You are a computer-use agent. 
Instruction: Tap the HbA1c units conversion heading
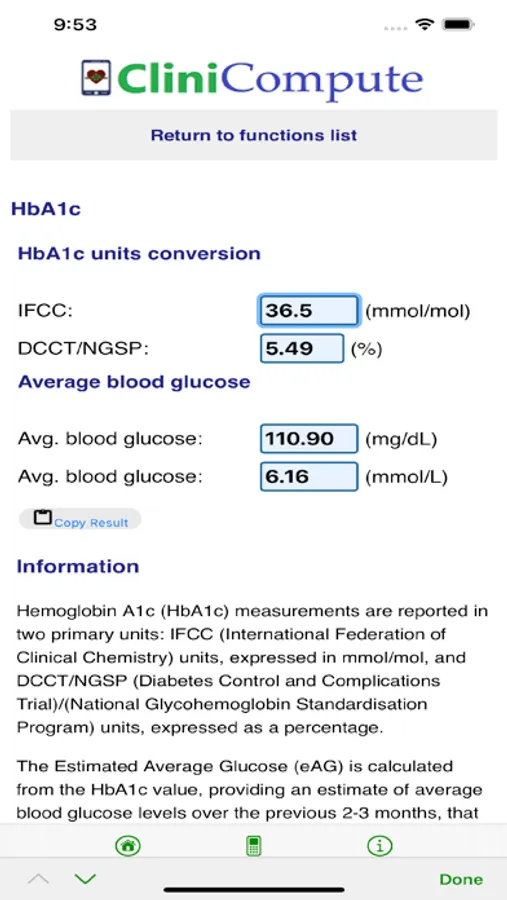coord(140,253)
